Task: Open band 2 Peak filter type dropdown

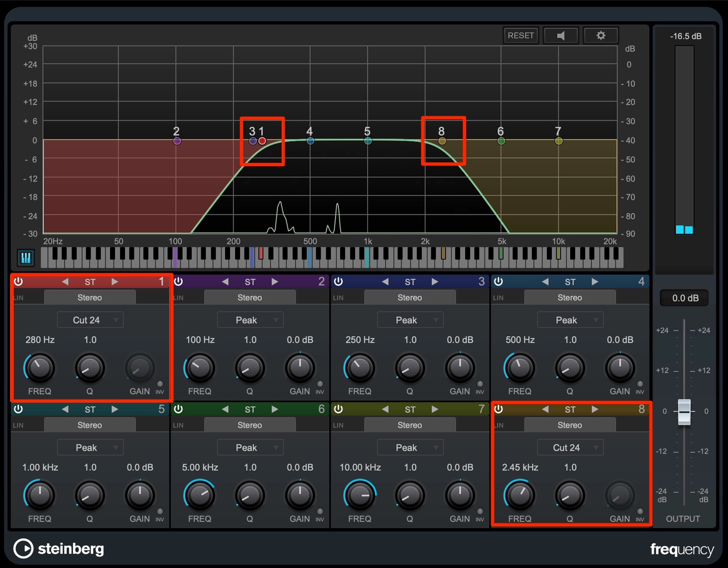Action: pyautogui.click(x=250, y=320)
